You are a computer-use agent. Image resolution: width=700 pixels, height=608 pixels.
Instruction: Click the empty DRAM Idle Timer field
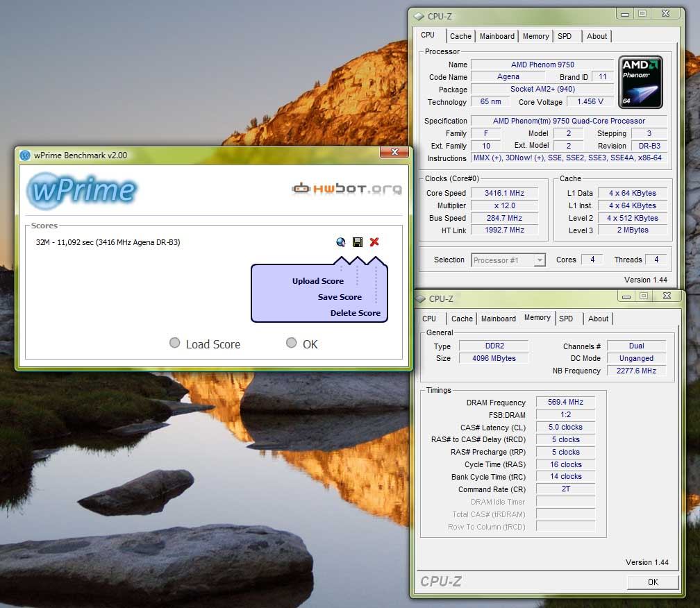pos(565,501)
